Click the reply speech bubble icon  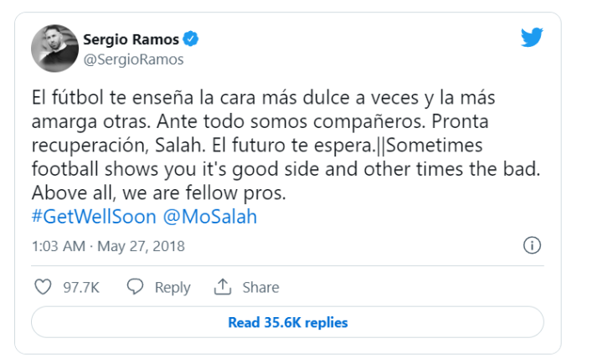tap(135, 287)
